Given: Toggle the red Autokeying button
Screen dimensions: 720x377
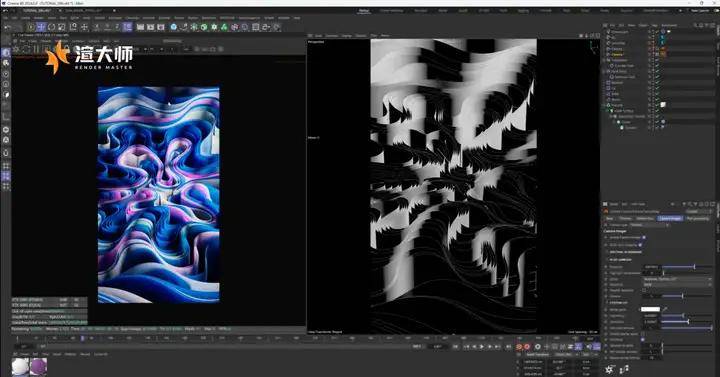Looking at the screenshot, I should (527, 347).
